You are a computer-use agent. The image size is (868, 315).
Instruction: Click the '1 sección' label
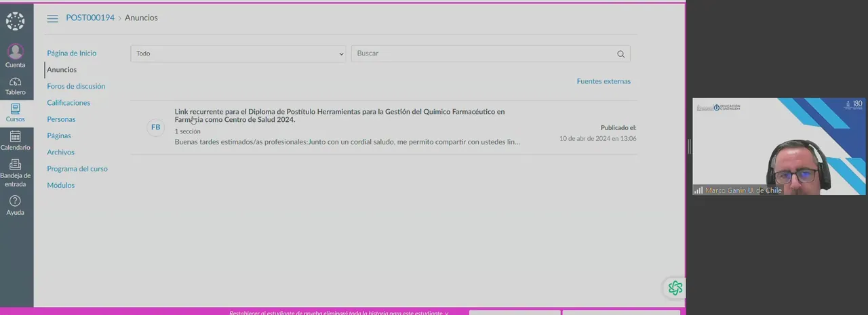tap(187, 131)
